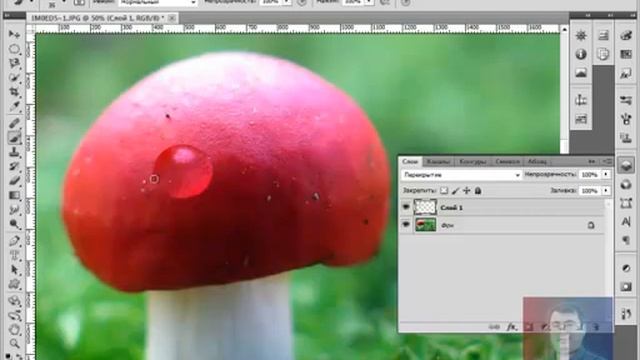Click the fx layer style button

coord(511,327)
